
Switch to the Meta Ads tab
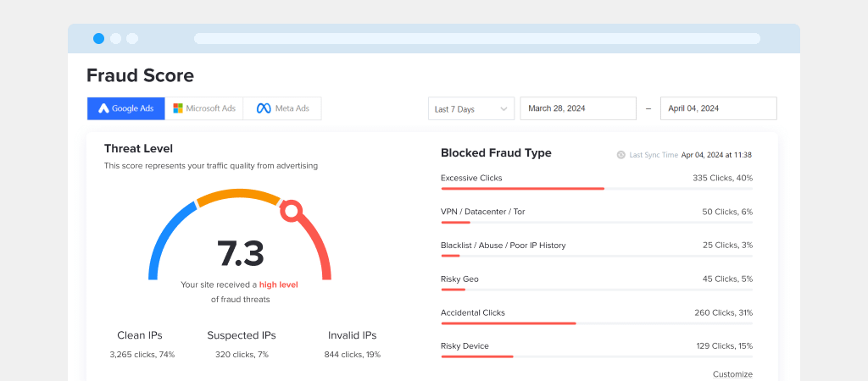click(x=282, y=108)
